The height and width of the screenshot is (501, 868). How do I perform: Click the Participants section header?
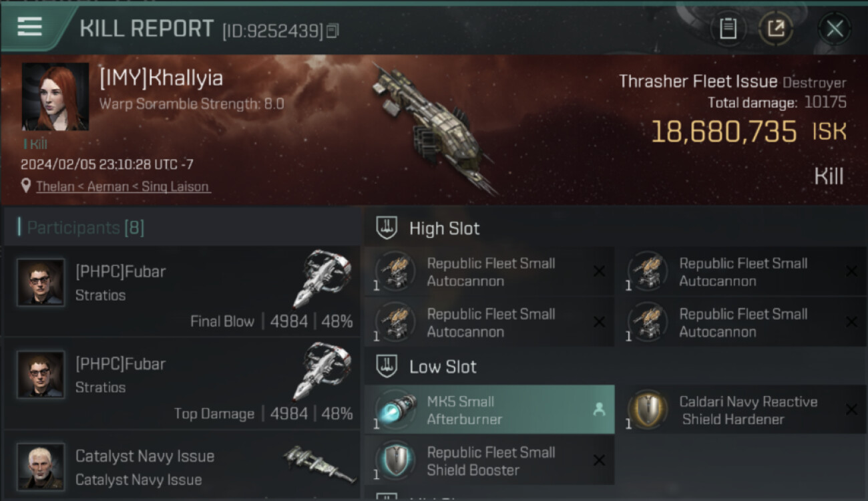click(x=85, y=228)
